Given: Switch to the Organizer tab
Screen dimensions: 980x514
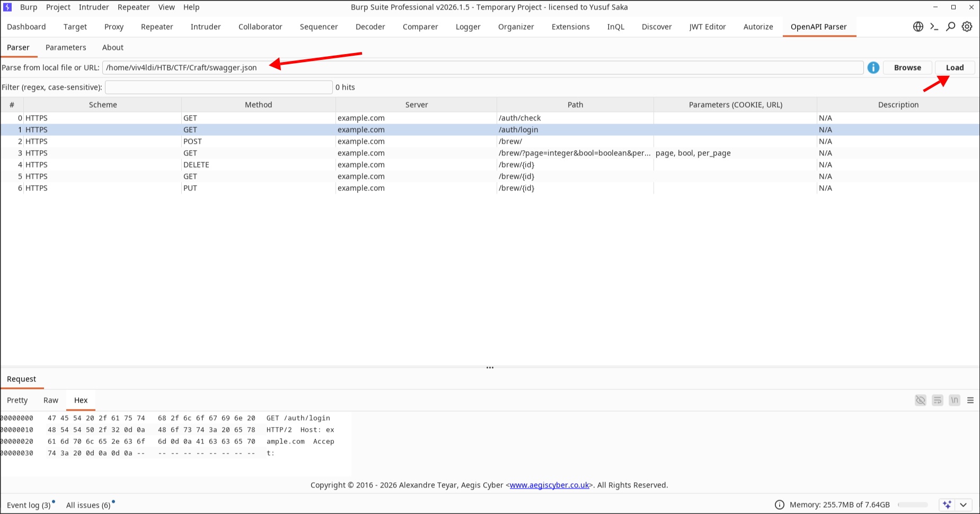Looking at the screenshot, I should tap(516, 27).
